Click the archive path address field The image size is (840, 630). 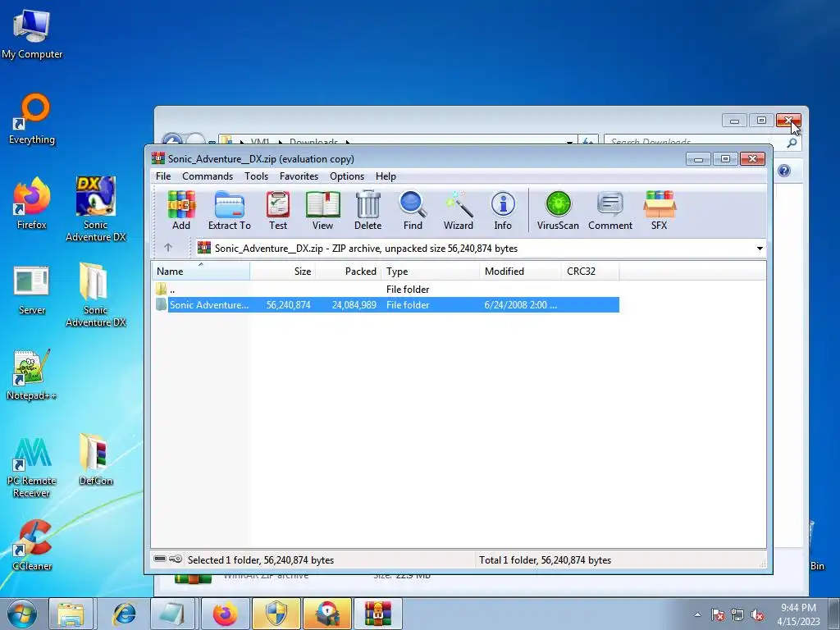coord(474,248)
